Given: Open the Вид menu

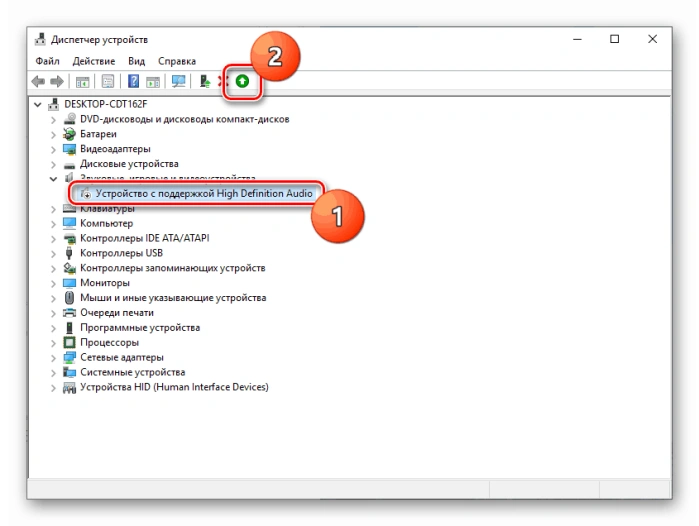Looking at the screenshot, I should (x=136, y=61).
